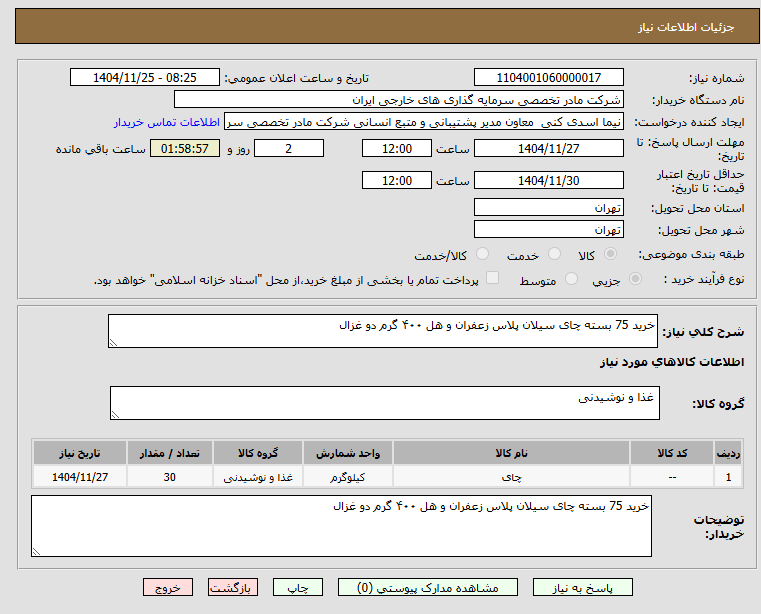Click the شماره نیاز field 1104001060000017

(x=548, y=77)
